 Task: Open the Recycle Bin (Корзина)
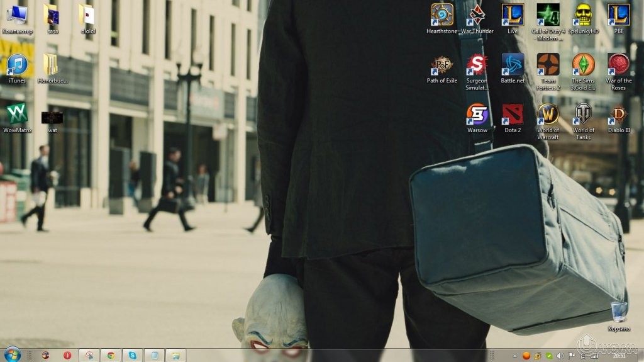point(618,312)
